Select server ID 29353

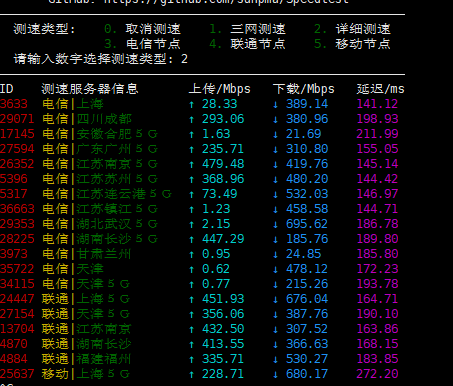(x=17, y=224)
